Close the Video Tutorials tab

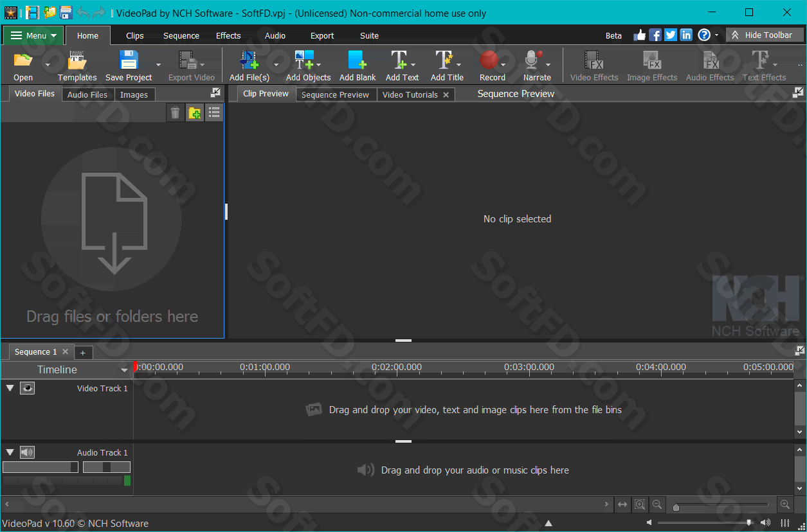coord(446,94)
